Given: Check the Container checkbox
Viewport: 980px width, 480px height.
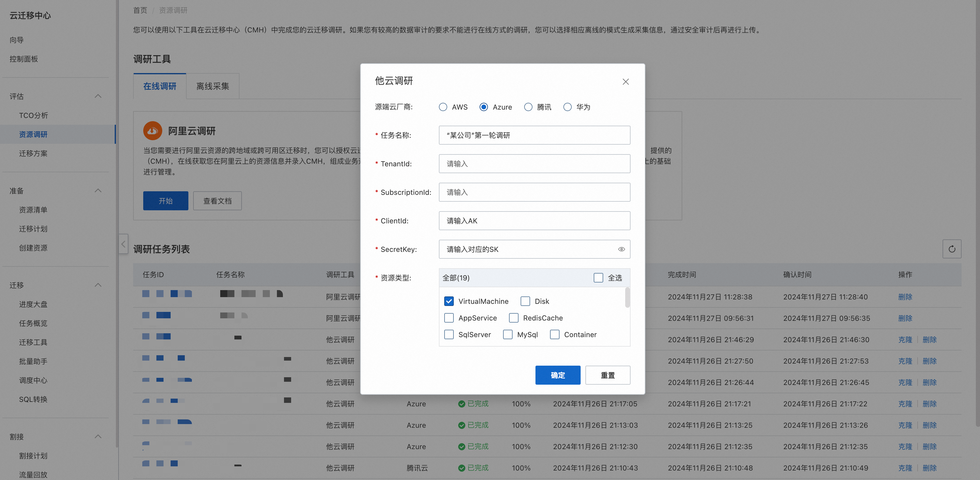Looking at the screenshot, I should pos(555,335).
